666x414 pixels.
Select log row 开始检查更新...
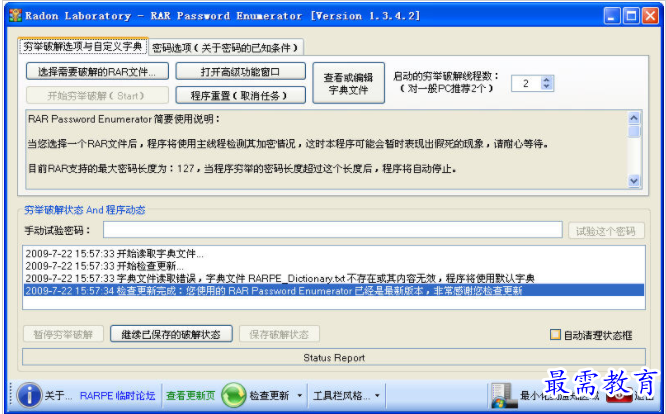[334, 266]
